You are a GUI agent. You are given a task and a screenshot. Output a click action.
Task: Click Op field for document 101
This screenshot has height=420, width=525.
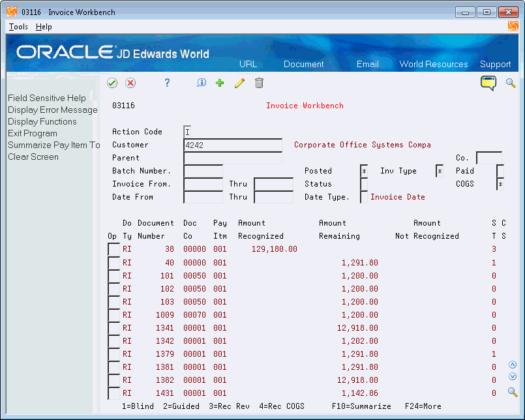[114, 276]
